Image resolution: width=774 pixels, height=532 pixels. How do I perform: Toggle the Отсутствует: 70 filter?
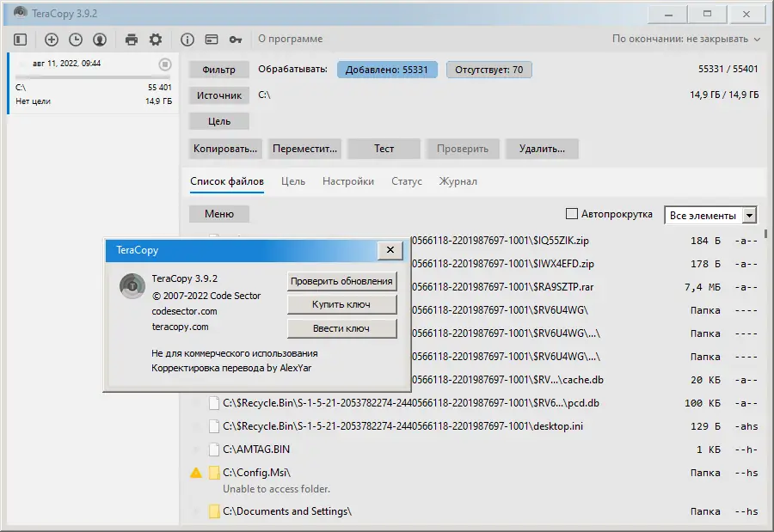pyautogui.click(x=488, y=70)
